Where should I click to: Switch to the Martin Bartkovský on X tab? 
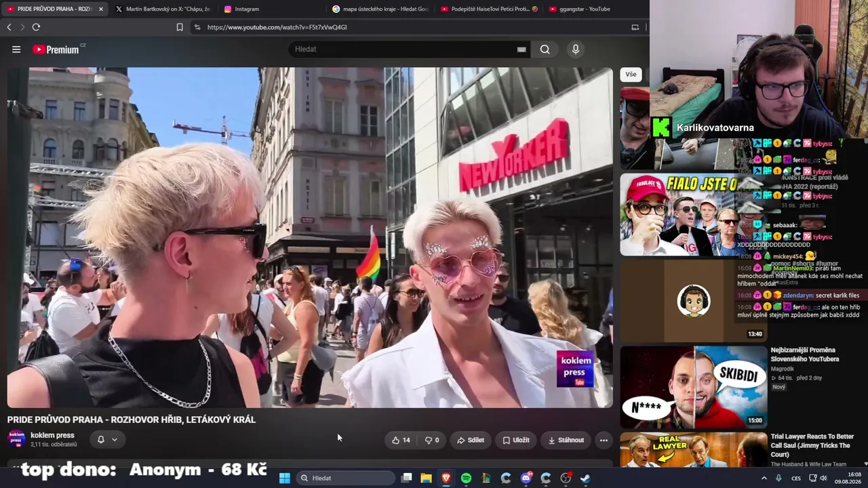[x=163, y=9]
